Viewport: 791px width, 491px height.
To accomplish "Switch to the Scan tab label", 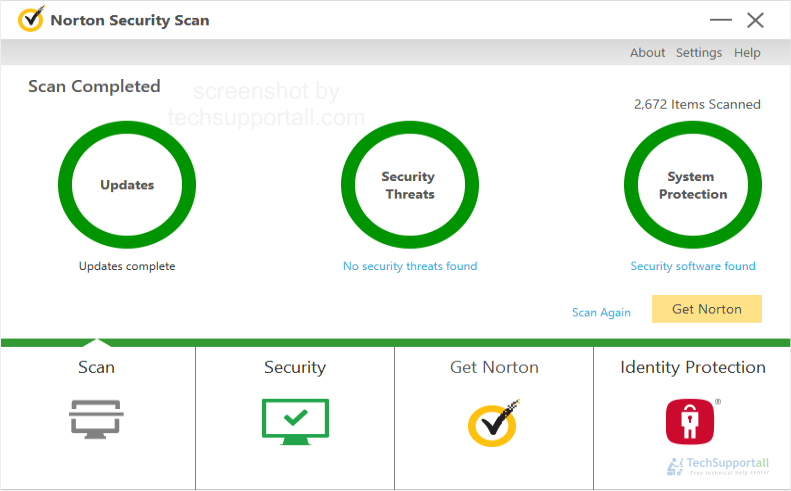I will click(x=96, y=367).
